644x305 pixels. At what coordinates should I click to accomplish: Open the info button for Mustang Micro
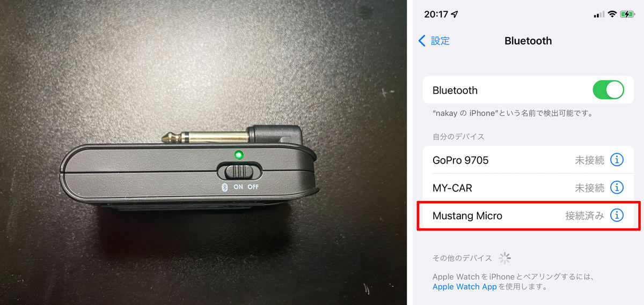click(x=617, y=215)
